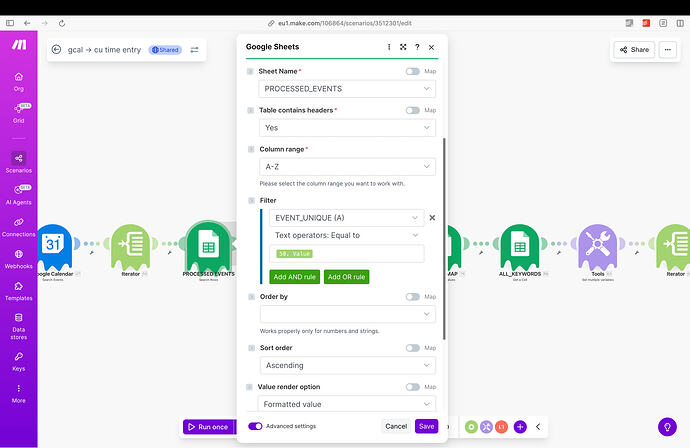
Task: Open the Google Sheets module options menu
Action: (x=389, y=47)
